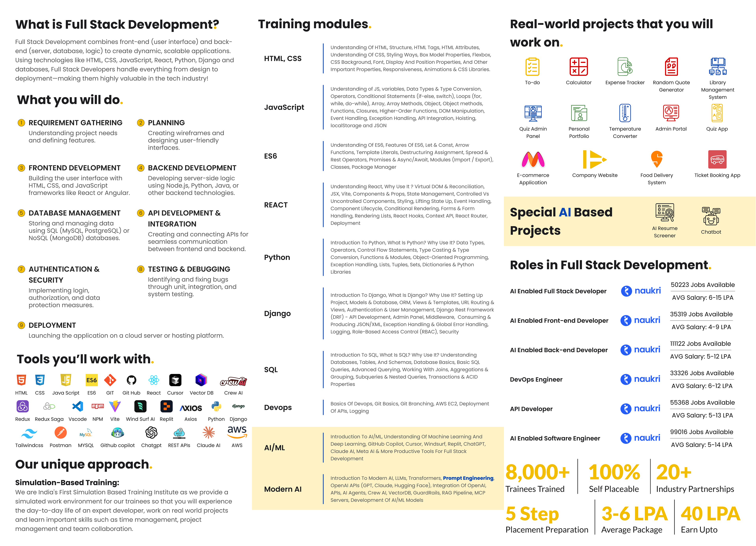
Task: Click the E-commerce Application Myntra logo
Action: (533, 159)
